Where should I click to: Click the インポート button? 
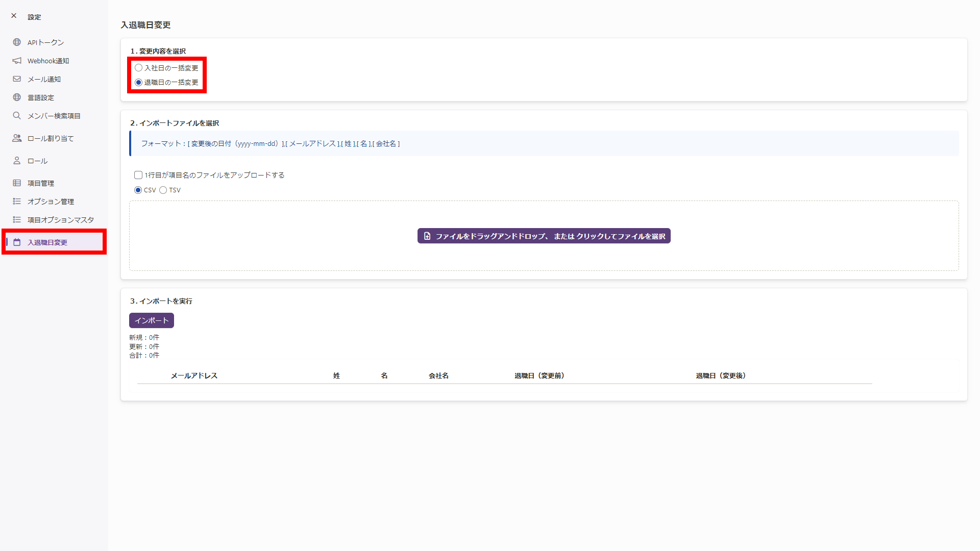point(152,320)
